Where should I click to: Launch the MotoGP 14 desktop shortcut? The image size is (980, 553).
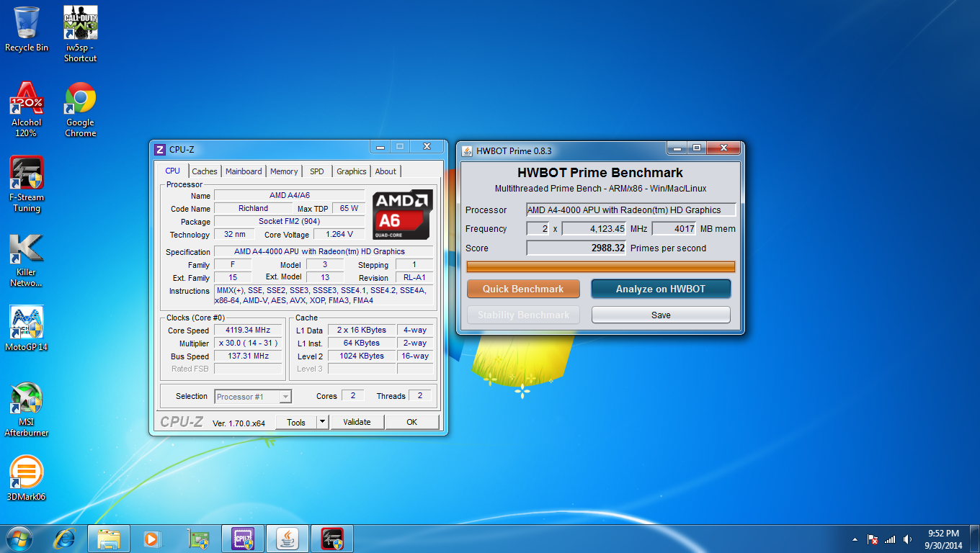[x=26, y=328]
